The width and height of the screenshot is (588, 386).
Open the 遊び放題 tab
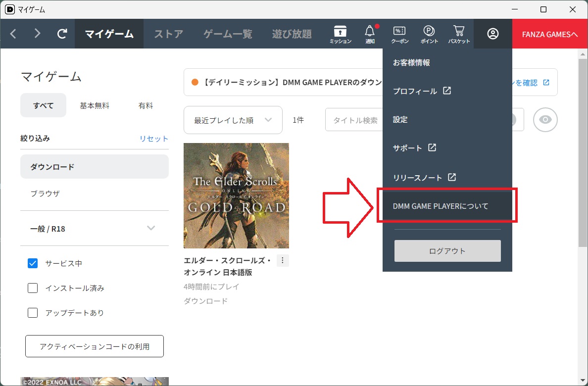point(292,34)
